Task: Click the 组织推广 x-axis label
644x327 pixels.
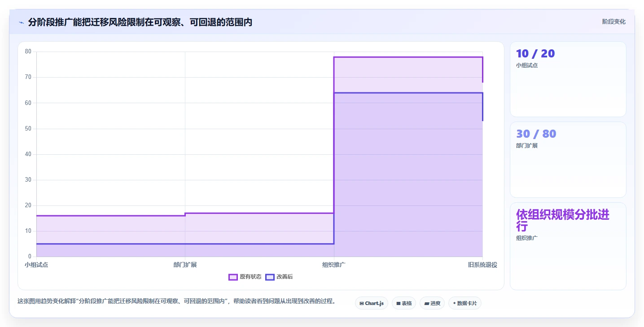Action: coord(334,265)
